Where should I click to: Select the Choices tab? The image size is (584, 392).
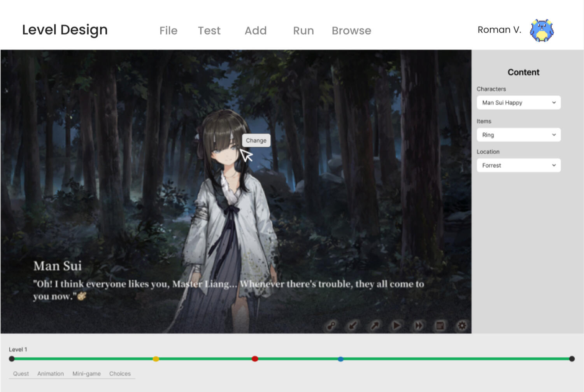point(120,374)
